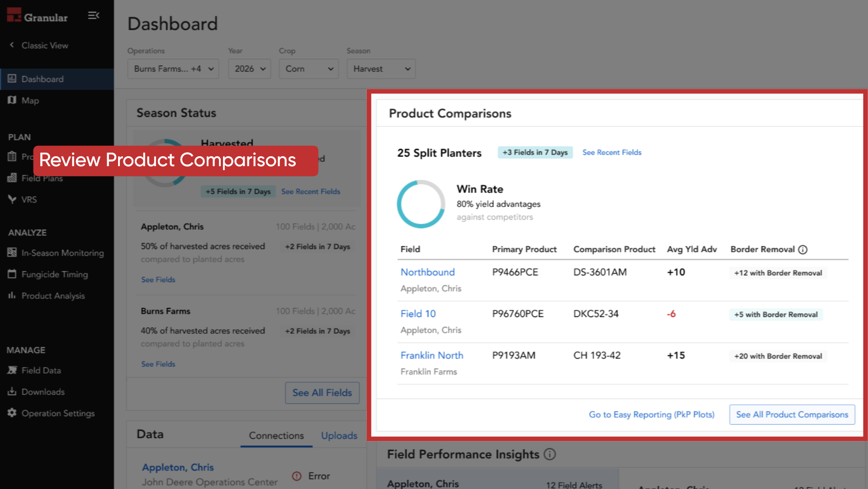Click See Fields under Burns Farms
Screen dimensions: 868x489
click(158, 364)
